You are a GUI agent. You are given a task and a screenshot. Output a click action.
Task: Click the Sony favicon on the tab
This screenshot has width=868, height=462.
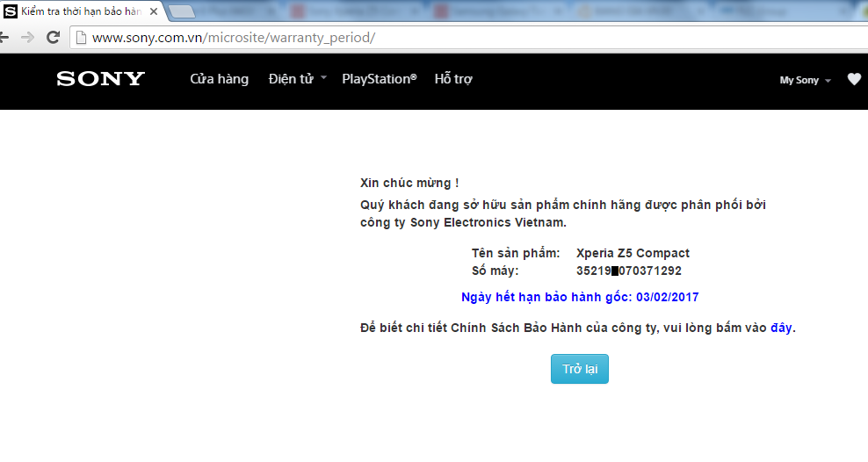[11, 11]
